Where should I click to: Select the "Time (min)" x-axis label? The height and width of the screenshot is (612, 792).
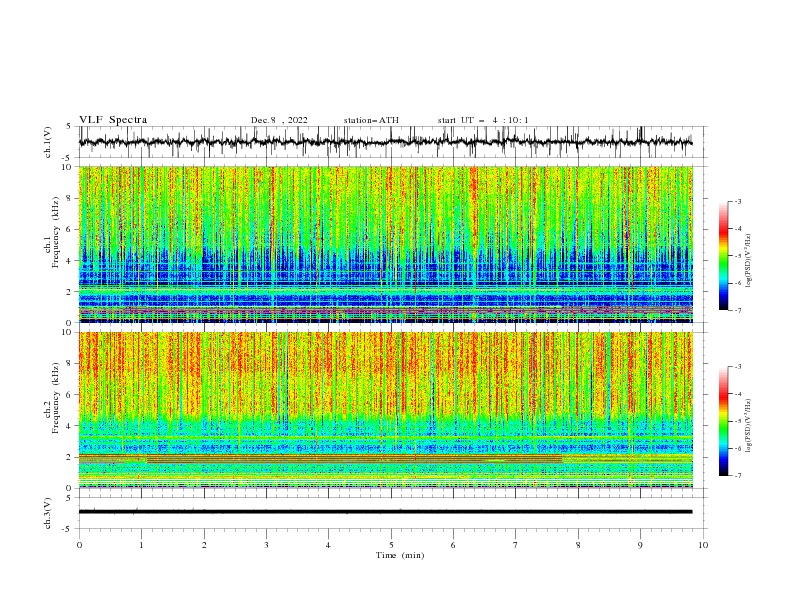click(400, 555)
